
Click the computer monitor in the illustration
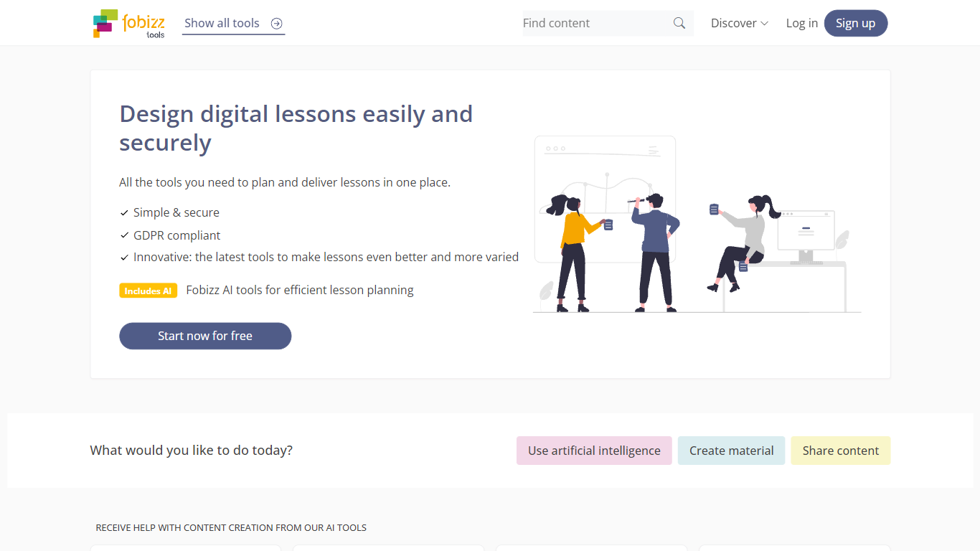tap(806, 233)
